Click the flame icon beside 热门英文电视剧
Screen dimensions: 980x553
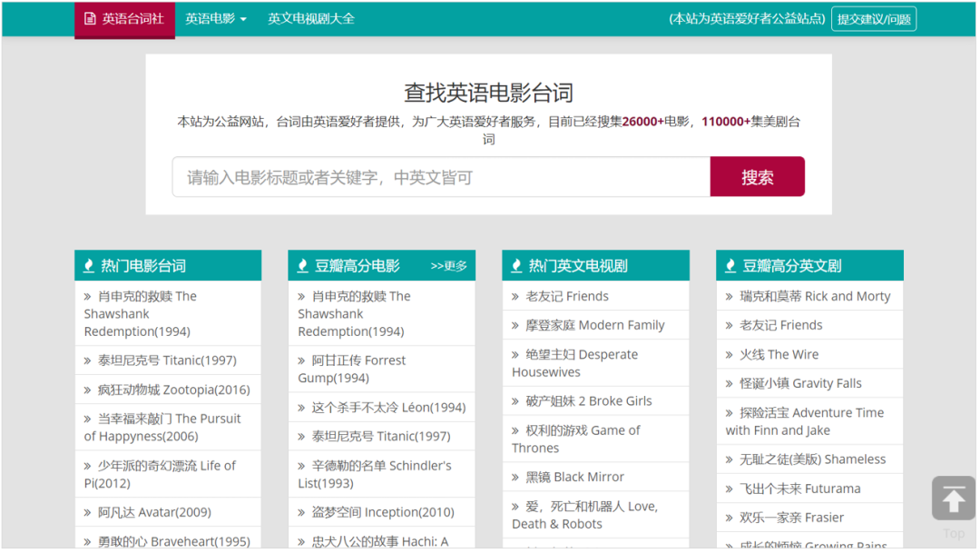tap(517, 266)
